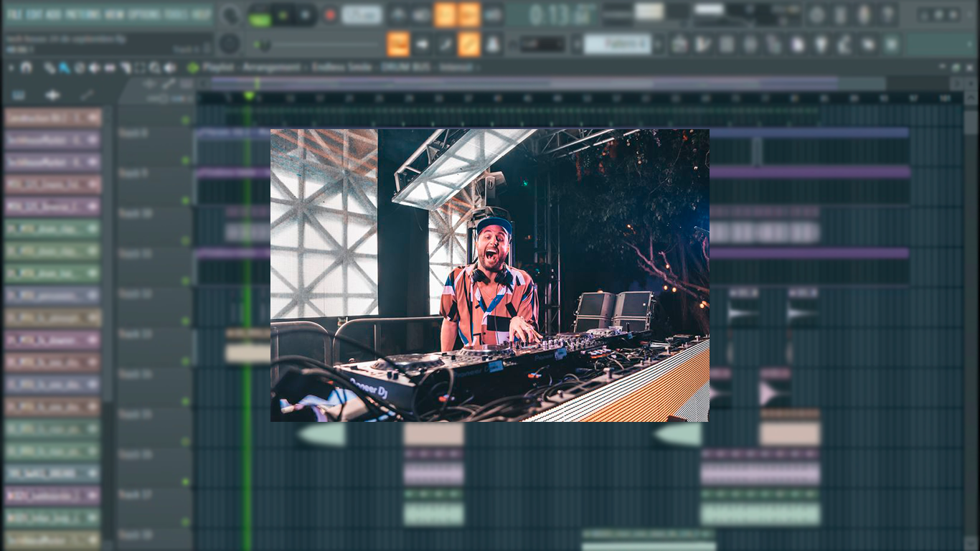This screenshot has height=551, width=980.
Task: Click the Playlist vertical scrollbar
Action: 971,123
